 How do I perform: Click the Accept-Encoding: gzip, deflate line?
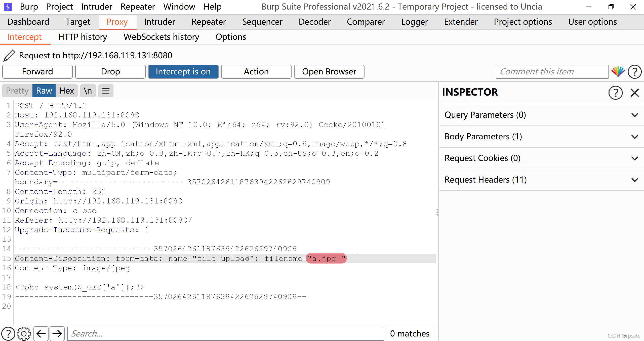87,163
